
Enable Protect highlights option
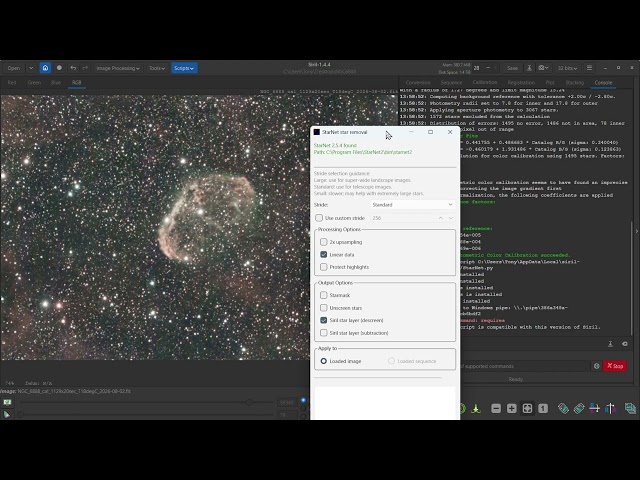(x=324, y=267)
